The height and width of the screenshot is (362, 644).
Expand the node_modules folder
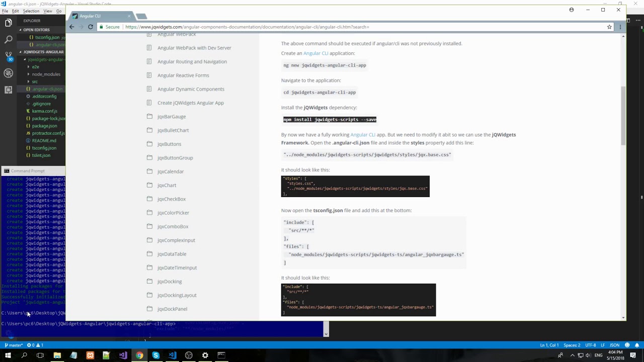pos(46,74)
